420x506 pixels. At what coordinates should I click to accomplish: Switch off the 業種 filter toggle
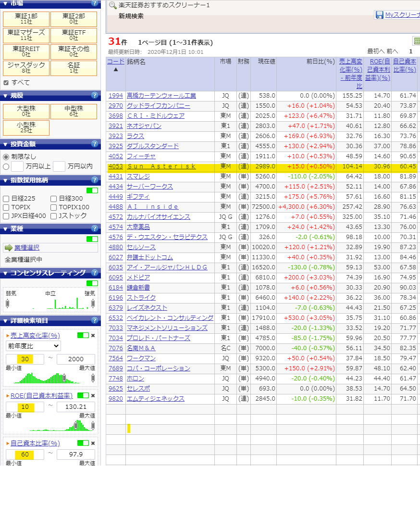click(92, 239)
